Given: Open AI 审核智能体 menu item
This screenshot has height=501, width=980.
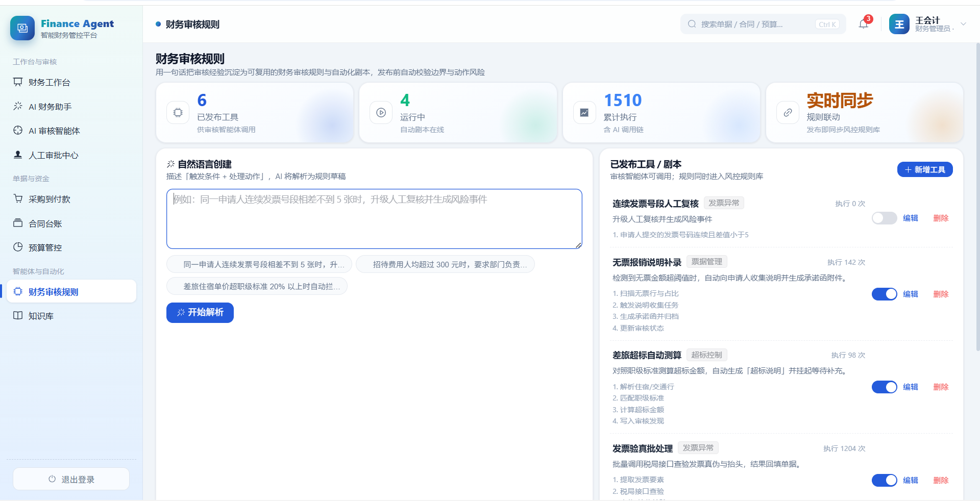Looking at the screenshot, I should point(71,131).
